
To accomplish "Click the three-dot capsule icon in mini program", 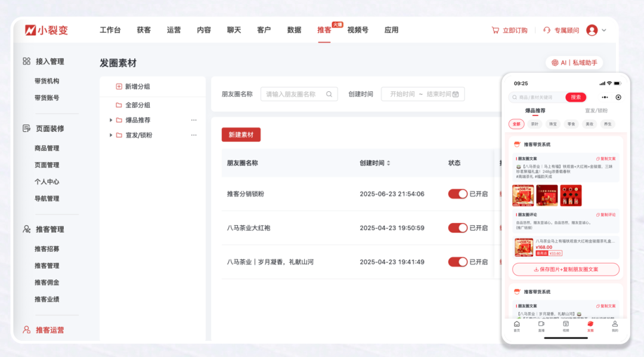I will [604, 97].
